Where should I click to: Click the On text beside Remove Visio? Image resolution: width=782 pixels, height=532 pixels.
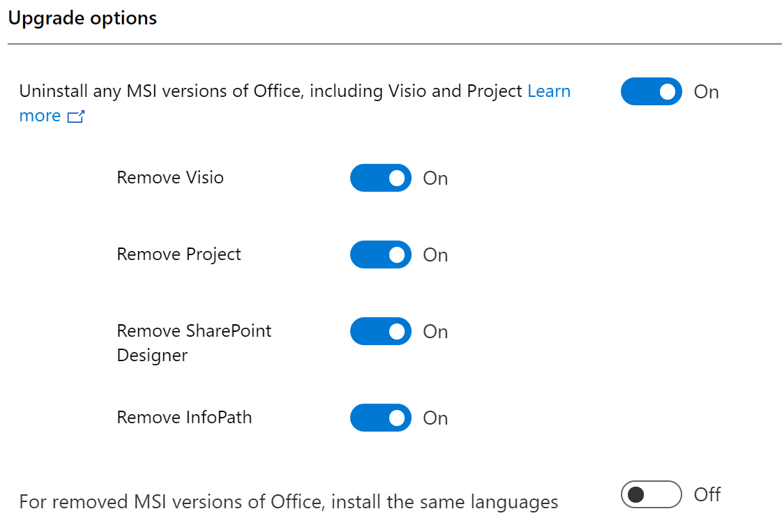point(435,178)
